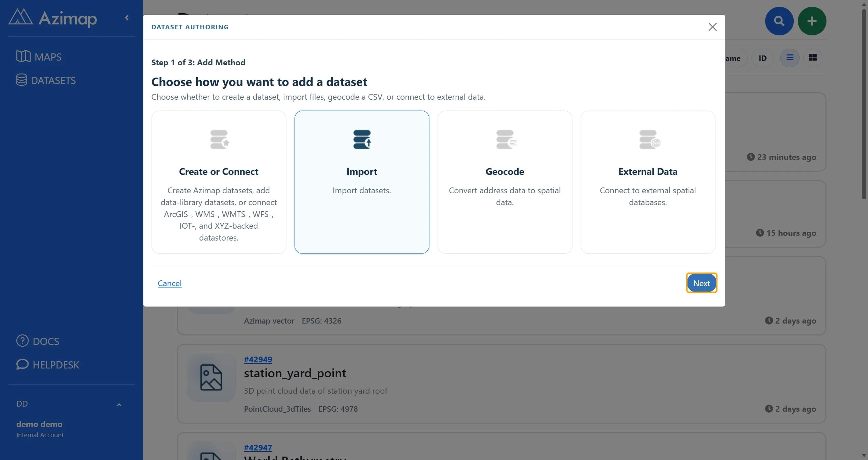
Task: Expand the DD account menu chevron
Action: coord(119,405)
